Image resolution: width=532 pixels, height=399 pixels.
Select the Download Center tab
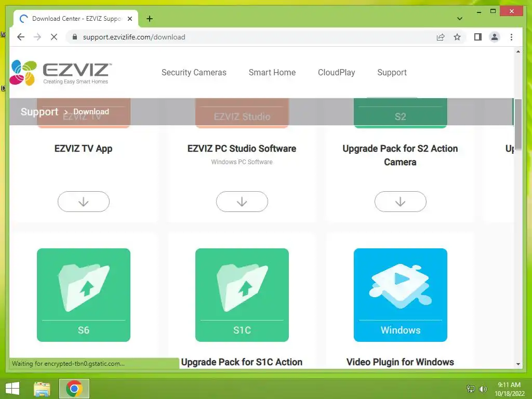tap(76, 19)
